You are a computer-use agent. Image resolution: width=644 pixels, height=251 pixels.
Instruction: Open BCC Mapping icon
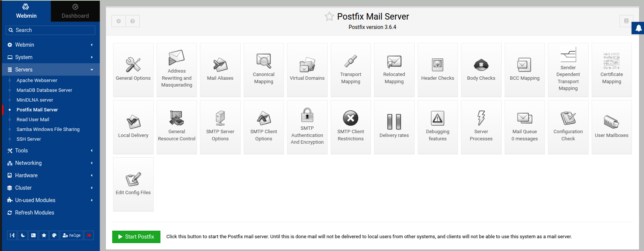[x=525, y=70]
